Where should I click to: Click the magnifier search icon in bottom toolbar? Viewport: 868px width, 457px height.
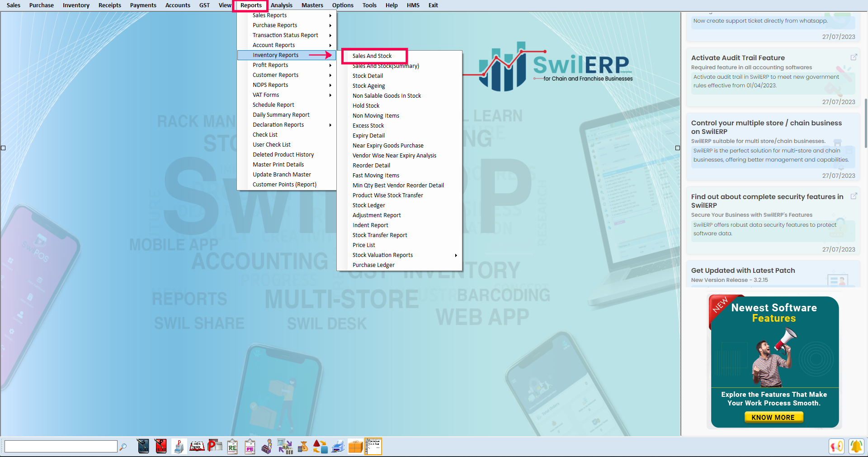[x=123, y=447]
